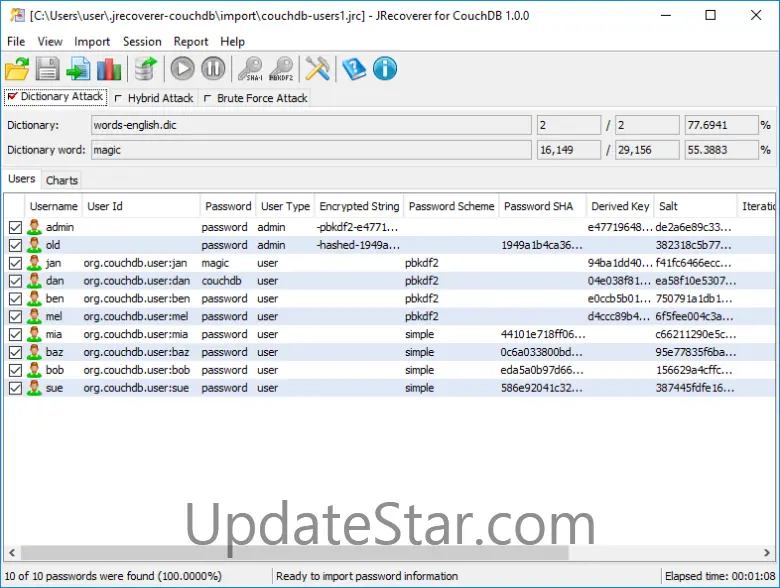Uncheck the old row checkbox
This screenshot has width=780, height=588.
click(15, 246)
